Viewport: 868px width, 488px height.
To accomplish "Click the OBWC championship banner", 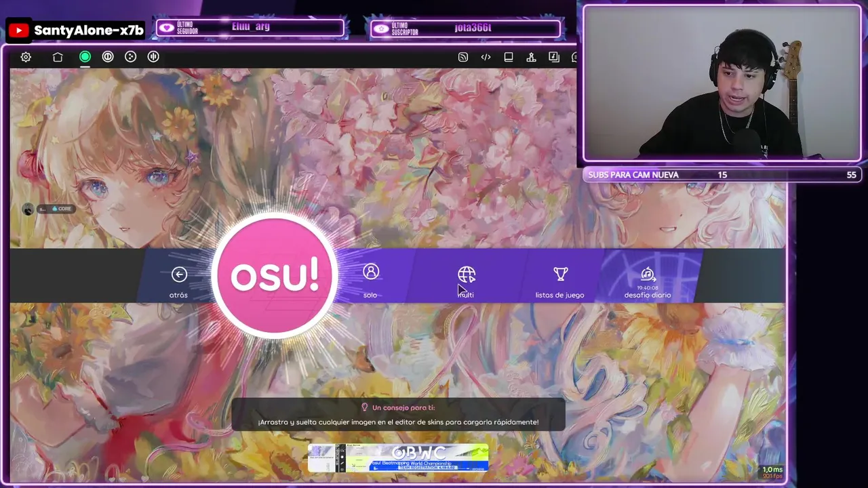I will point(398,458).
